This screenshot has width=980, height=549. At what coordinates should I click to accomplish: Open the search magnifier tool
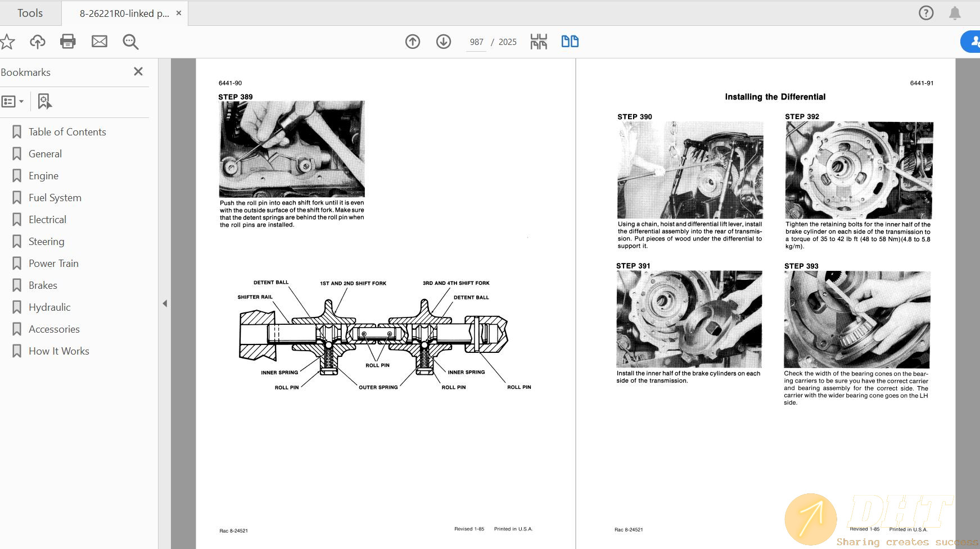pos(130,41)
